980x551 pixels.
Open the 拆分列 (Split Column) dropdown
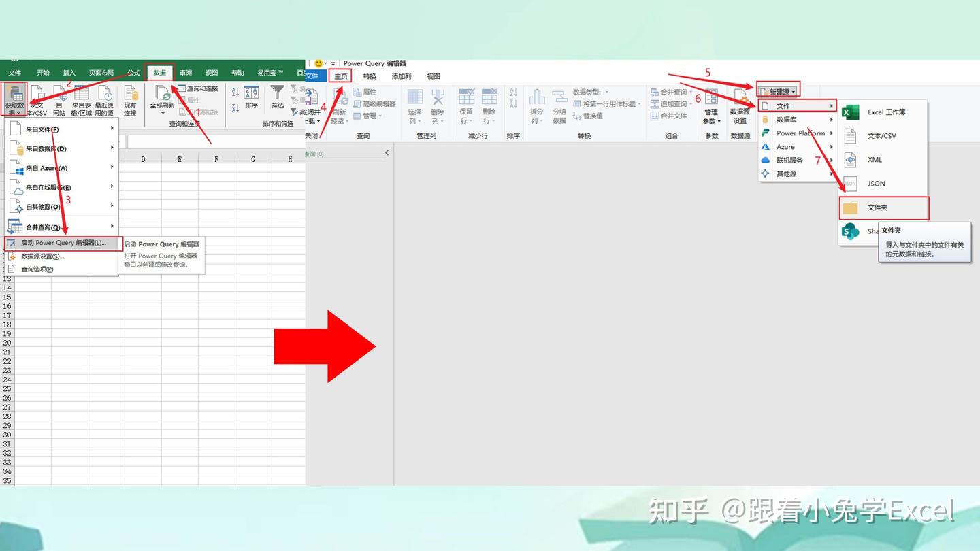(537, 106)
